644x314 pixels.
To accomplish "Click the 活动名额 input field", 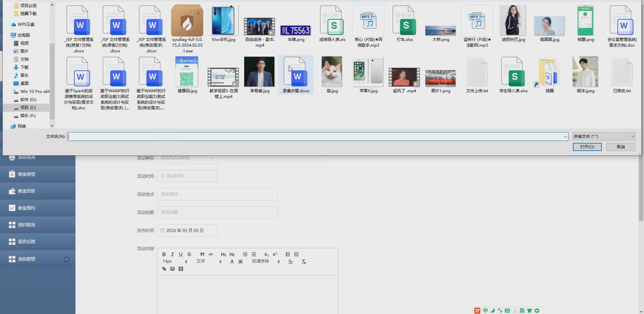I will [x=217, y=212].
